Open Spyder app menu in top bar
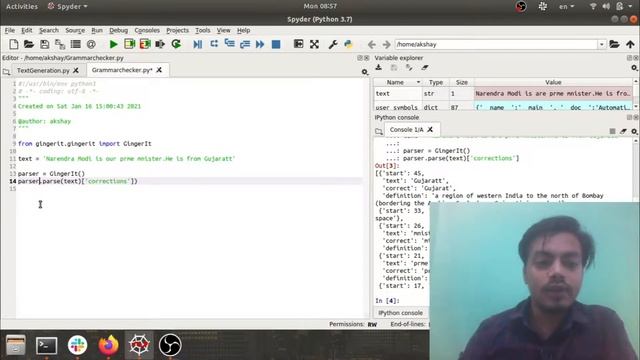The height and width of the screenshot is (360, 640). 68,7
